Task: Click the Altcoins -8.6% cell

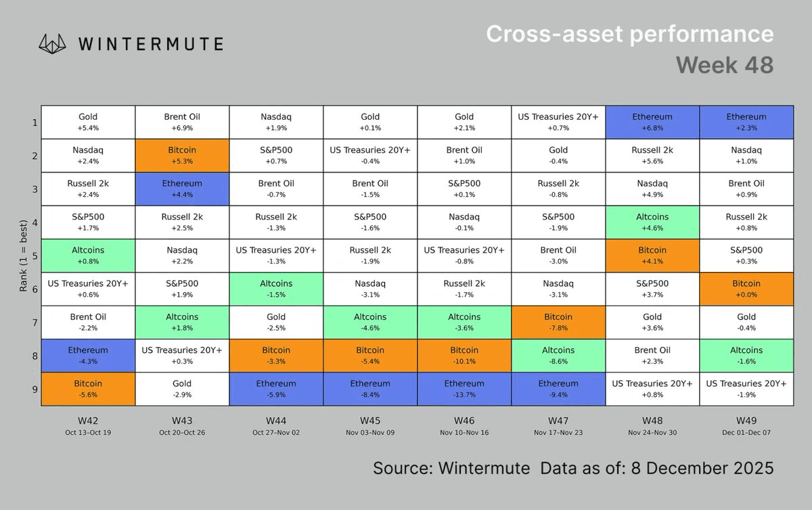Action: (558, 356)
